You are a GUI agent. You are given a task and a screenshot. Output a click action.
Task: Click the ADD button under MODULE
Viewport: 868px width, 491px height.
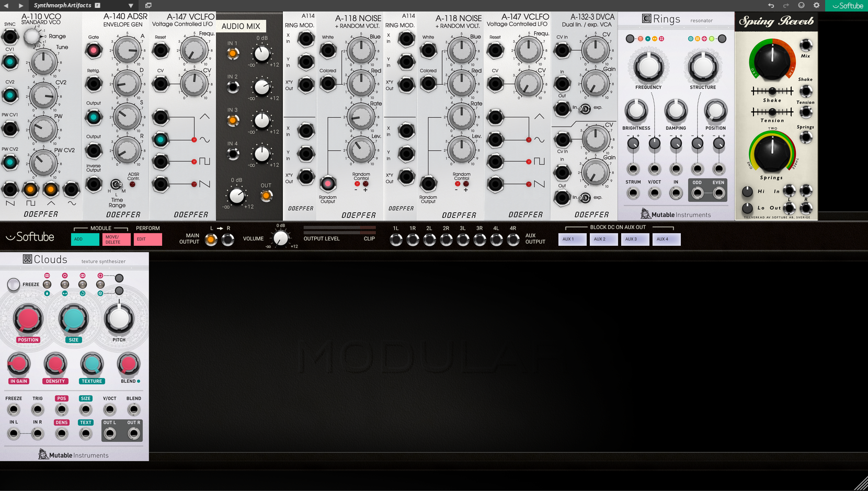(84, 239)
